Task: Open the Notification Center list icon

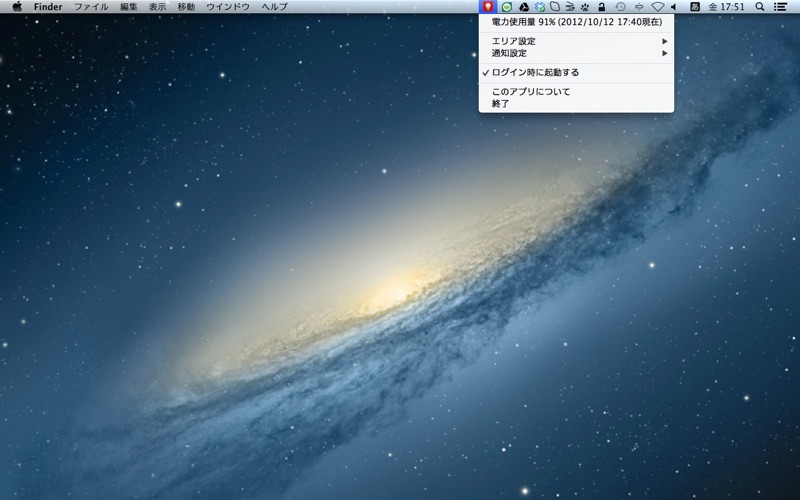Action: tap(780, 7)
